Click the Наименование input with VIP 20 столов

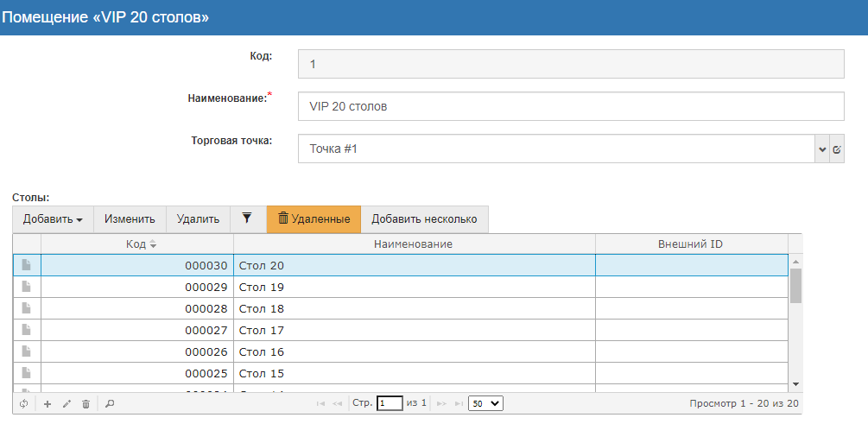(x=570, y=107)
